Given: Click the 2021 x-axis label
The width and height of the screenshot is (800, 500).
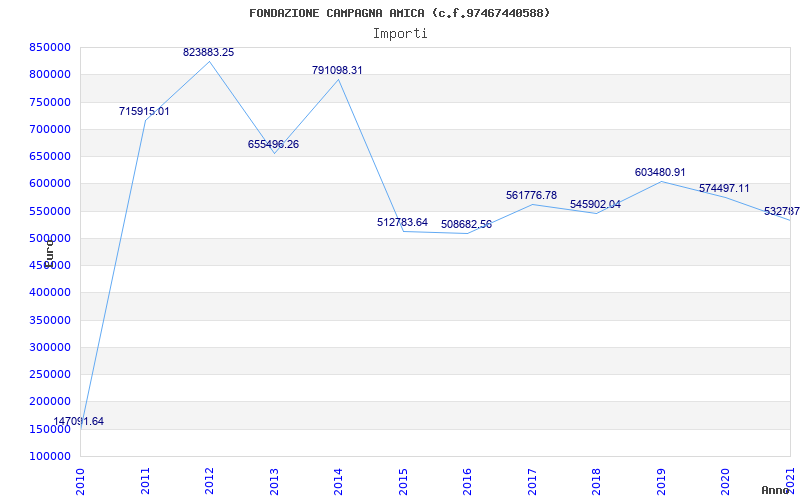Looking at the screenshot, I should pyautogui.click(x=790, y=482).
